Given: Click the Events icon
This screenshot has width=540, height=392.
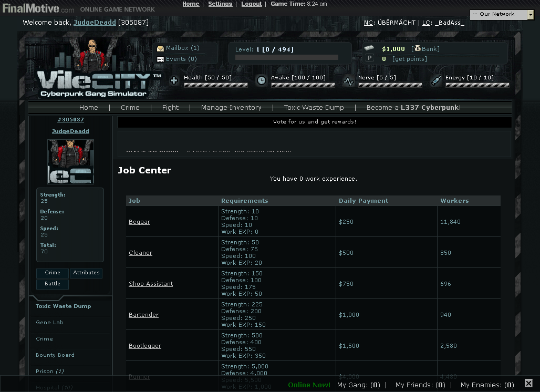Looking at the screenshot, I should (x=160, y=59).
